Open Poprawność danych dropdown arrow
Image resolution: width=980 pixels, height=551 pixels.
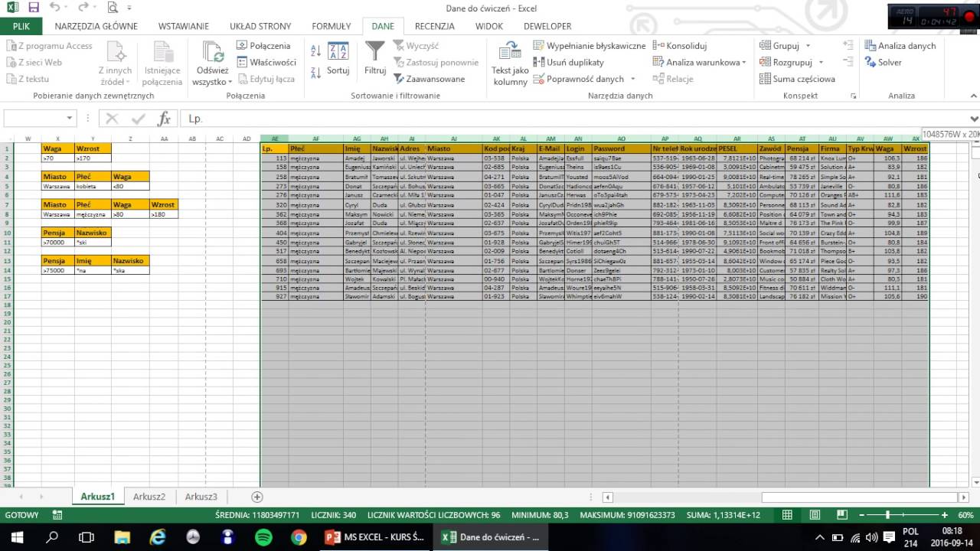coord(633,79)
